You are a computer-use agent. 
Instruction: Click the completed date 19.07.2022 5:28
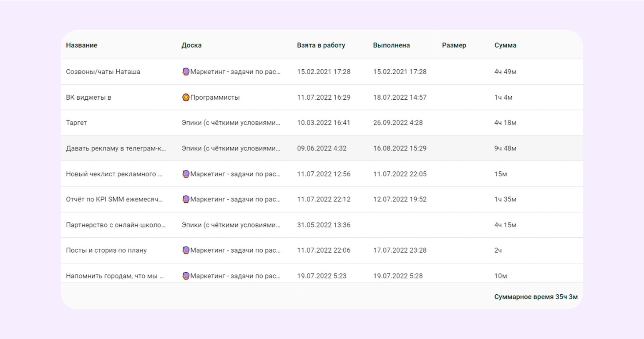(x=398, y=276)
